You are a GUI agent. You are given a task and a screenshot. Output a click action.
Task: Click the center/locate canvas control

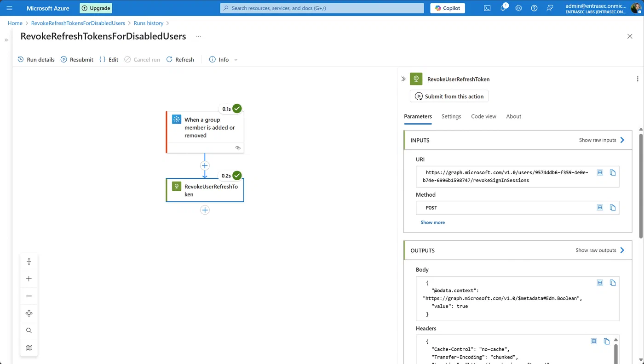click(29, 313)
